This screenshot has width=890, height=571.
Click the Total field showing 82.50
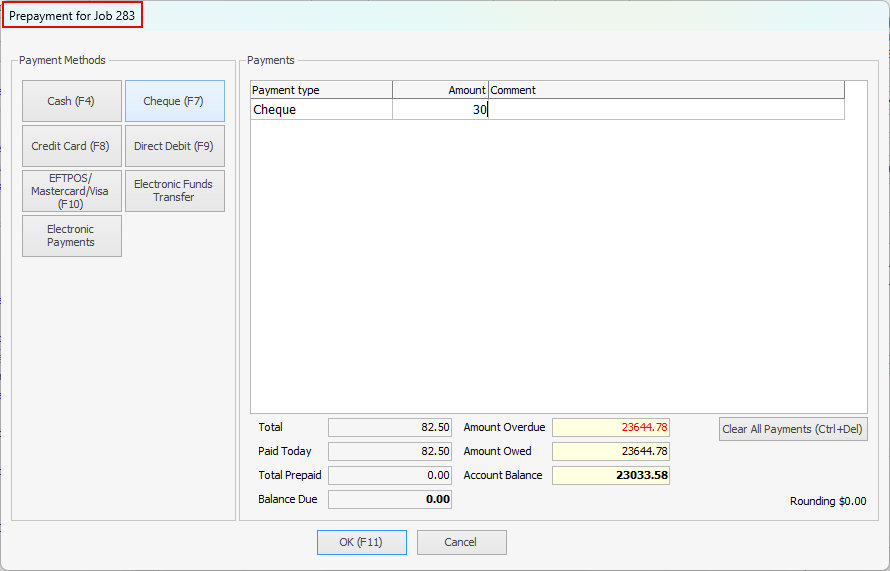click(x=390, y=427)
